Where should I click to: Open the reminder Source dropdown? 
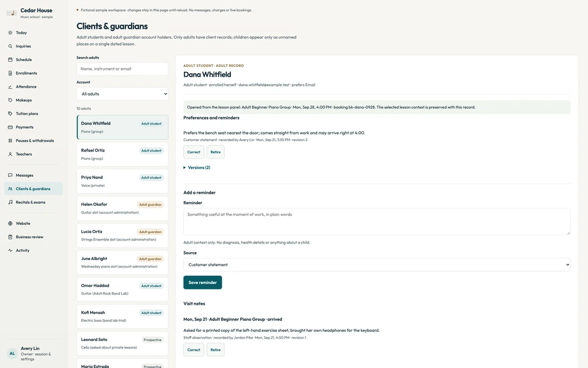(x=377, y=265)
